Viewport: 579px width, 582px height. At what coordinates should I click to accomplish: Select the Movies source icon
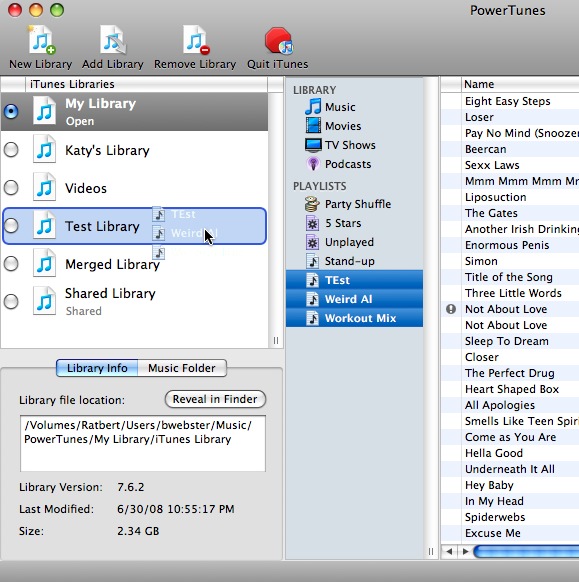(x=313, y=125)
